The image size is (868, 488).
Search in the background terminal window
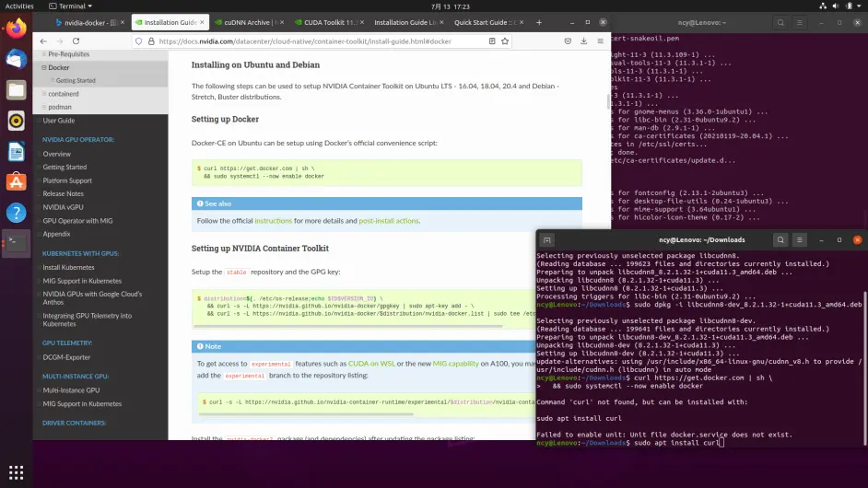[x=780, y=23]
